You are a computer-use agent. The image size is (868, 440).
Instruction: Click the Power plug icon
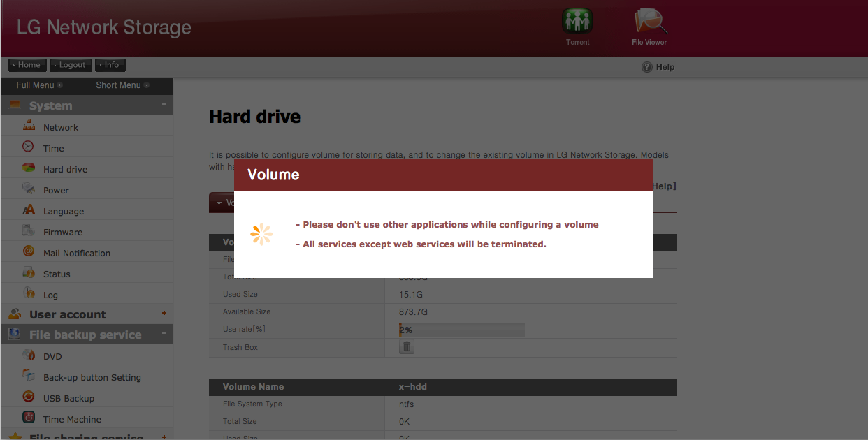[29, 189]
